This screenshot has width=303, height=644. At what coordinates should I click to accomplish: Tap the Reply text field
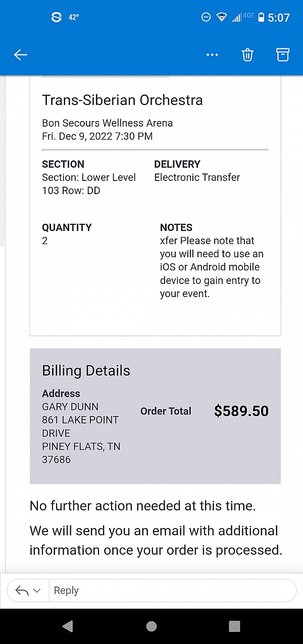172,591
